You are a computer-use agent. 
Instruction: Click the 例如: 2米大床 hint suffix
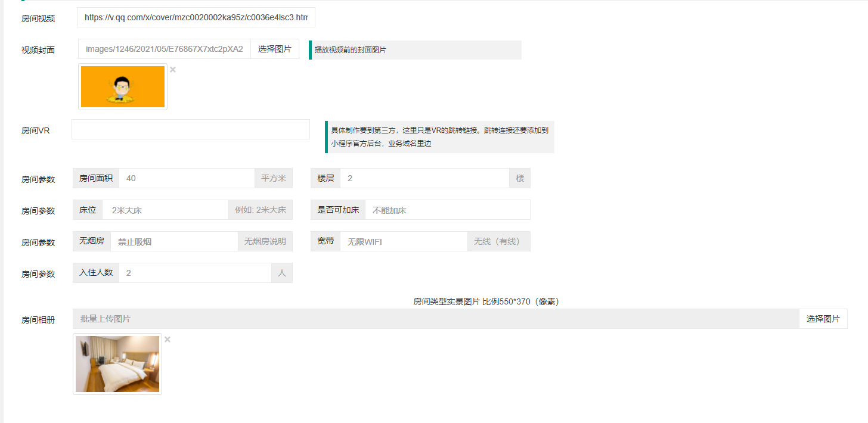point(261,210)
